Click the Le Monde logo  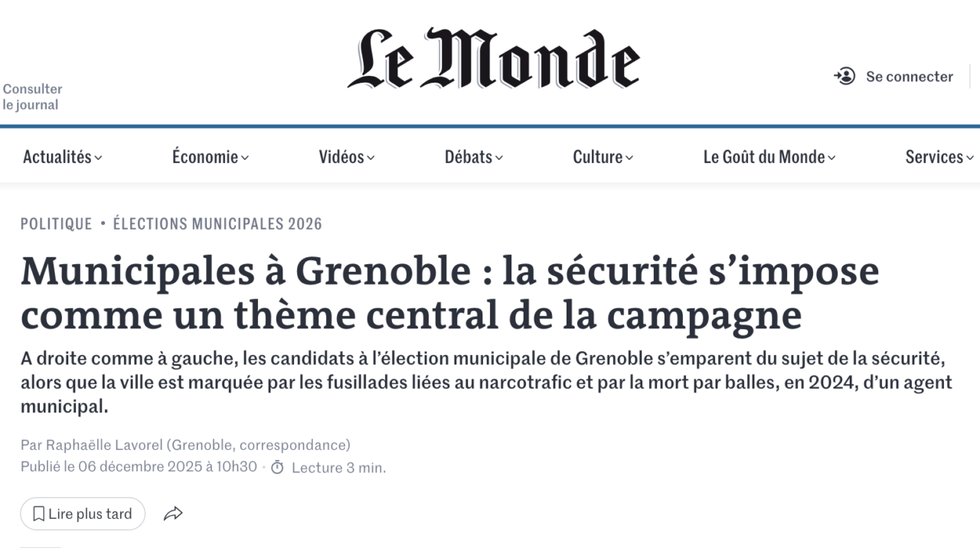[x=493, y=60]
